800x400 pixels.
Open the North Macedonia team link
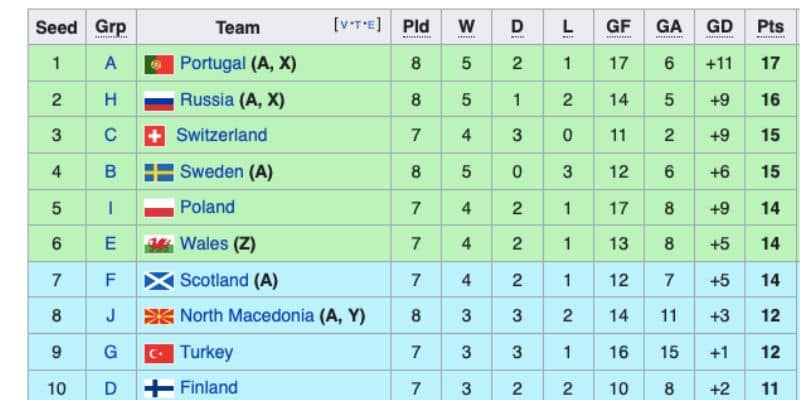pyautogui.click(x=246, y=316)
